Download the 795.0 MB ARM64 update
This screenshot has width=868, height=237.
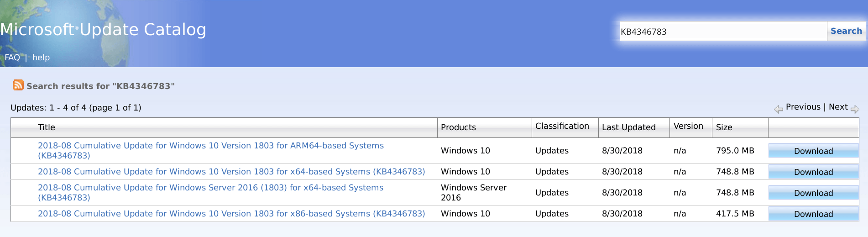(x=813, y=151)
